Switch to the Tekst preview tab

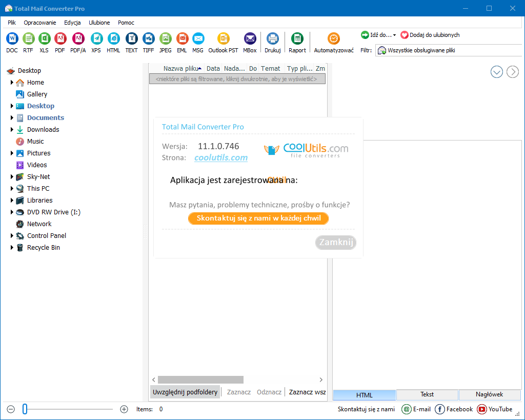click(x=427, y=394)
